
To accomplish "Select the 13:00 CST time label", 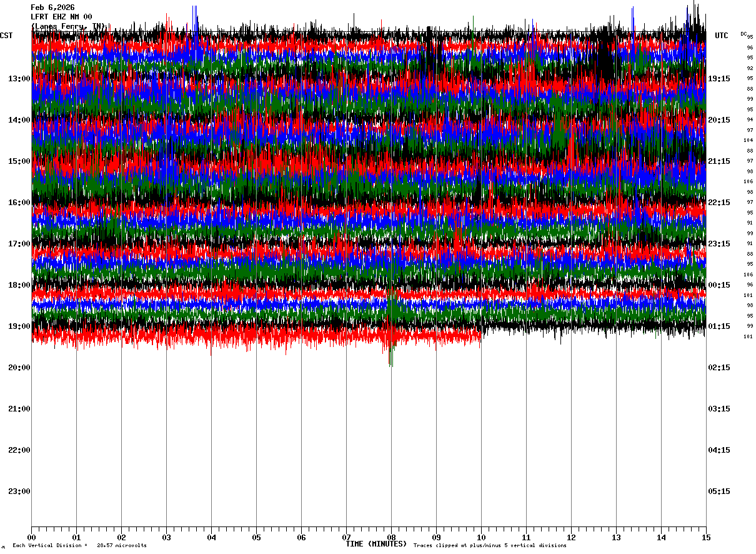I will (19, 79).
